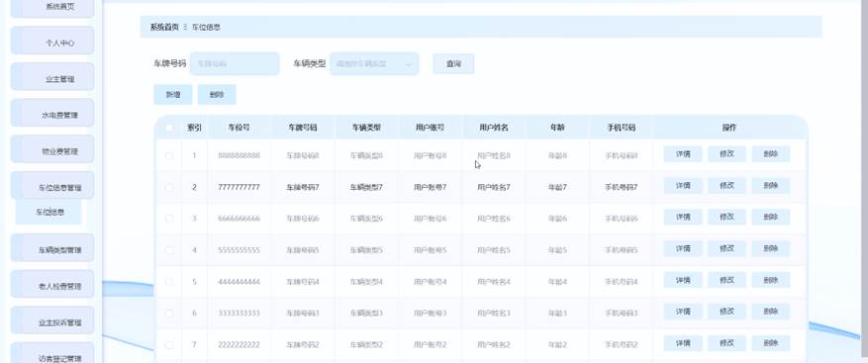This screenshot has width=868, height=363.
Task: Click 车位信息 breadcrumb item
Action: point(206,27)
